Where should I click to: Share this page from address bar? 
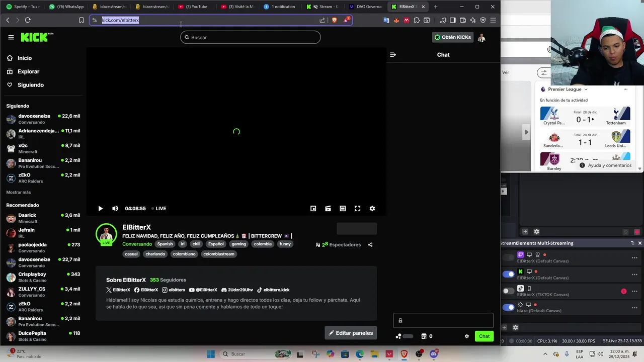coord(322,20)
